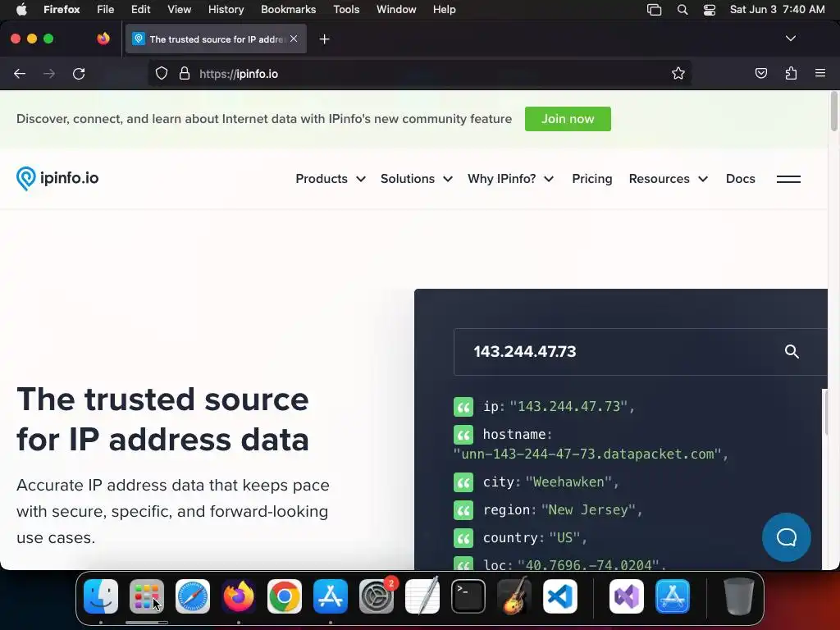Open Terminal from the dock

(468, 596)
